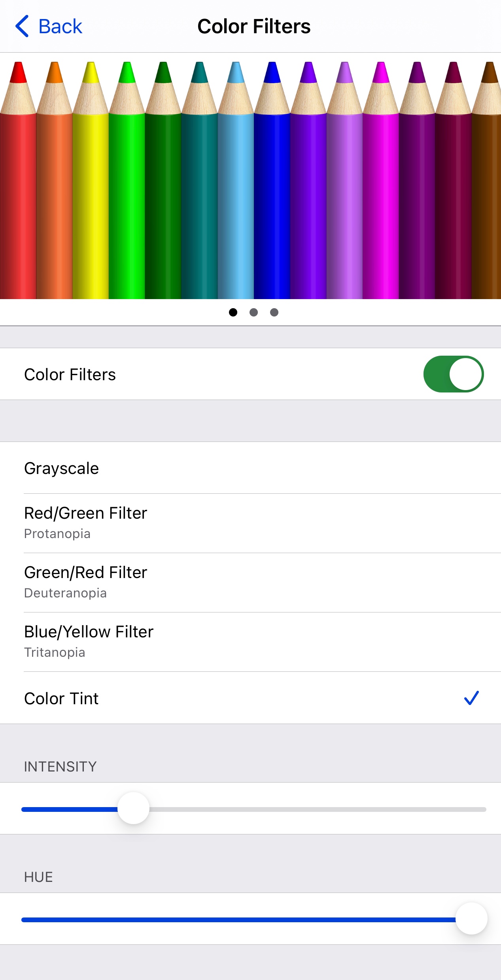Tap the red pencil in preview

pyautogui.click(x=18, y=180)
